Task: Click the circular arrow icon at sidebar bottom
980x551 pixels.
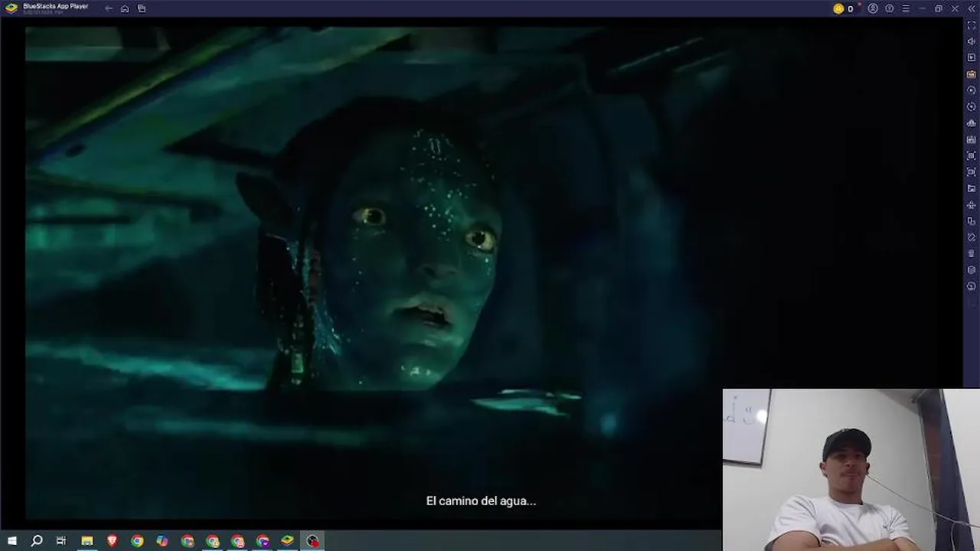Action: coord(972,286)
